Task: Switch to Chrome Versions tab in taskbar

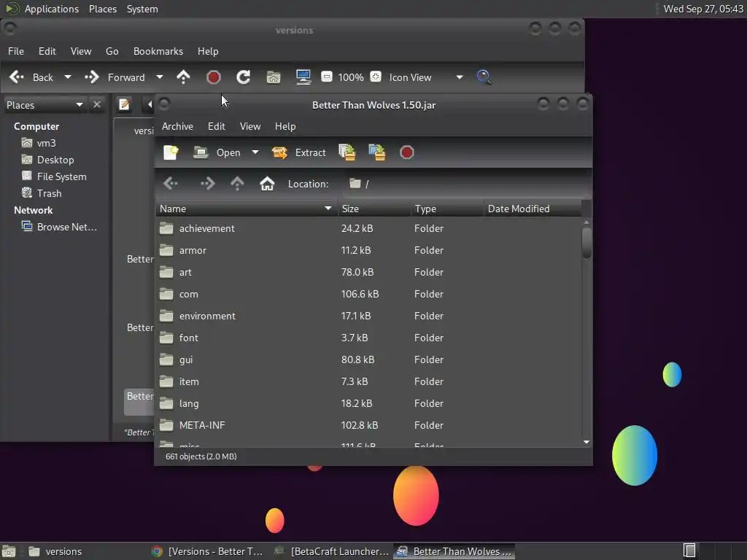Action: (207, 551)
